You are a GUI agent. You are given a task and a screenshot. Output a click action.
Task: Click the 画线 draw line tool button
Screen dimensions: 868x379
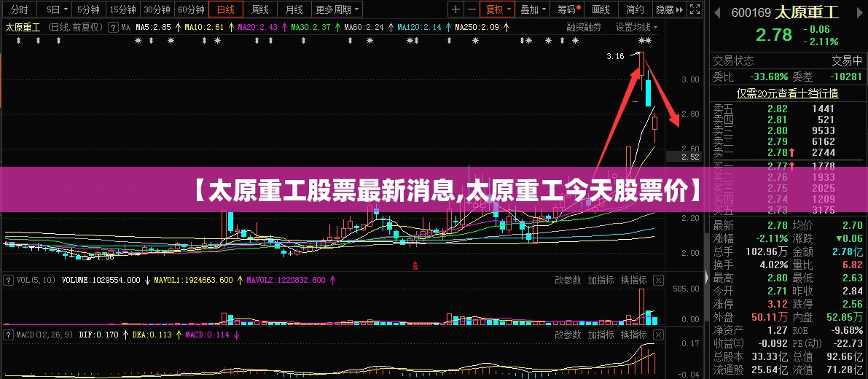point(601,9)
